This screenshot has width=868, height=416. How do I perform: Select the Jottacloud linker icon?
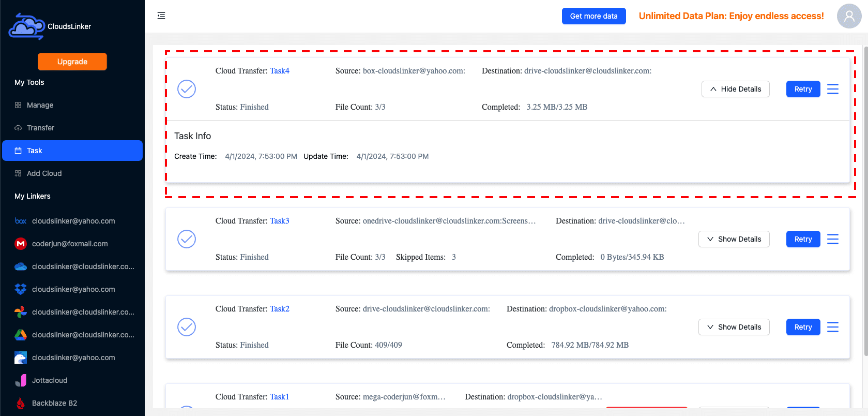coord(21,380)
